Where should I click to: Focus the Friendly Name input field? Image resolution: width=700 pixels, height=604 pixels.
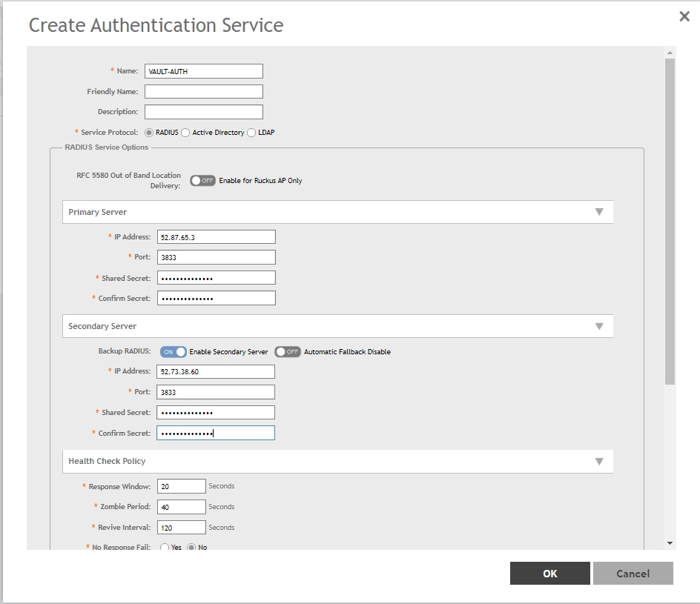pos(203,92)
